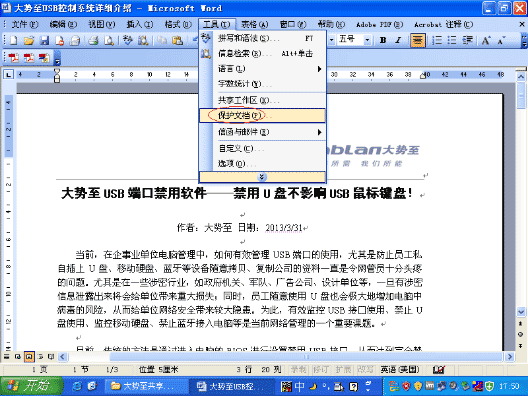Toggle the center alignment button
Image resolution: width=528 pixels, height=396 pixels.
[418, 40]
